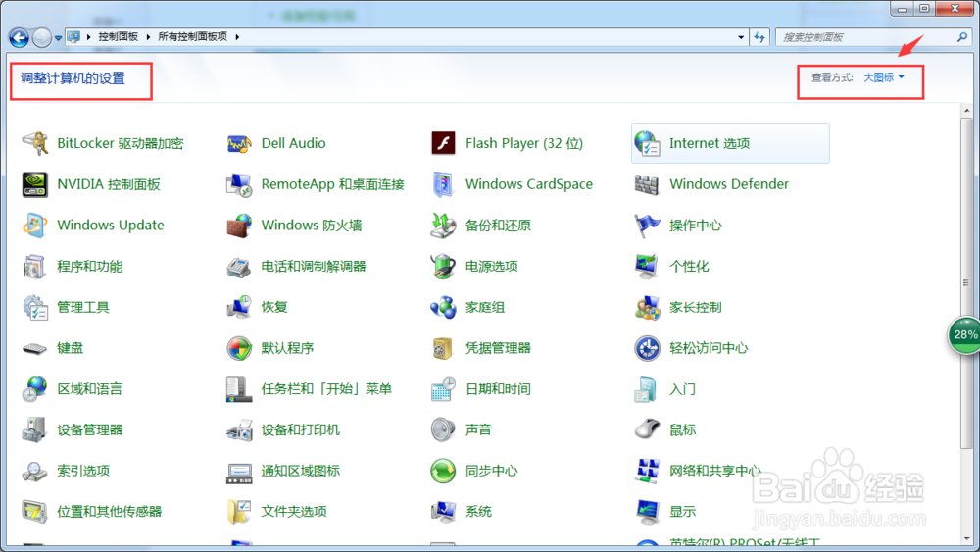
Task: Open 电话和调制解调器 icon
Action: (x=239, y=267)
